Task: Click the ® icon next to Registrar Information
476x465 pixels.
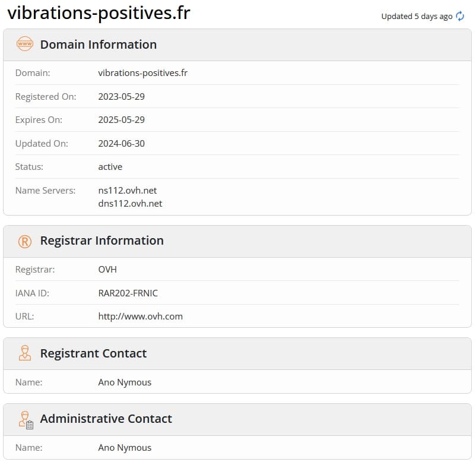Action: (x=24, y=241)
